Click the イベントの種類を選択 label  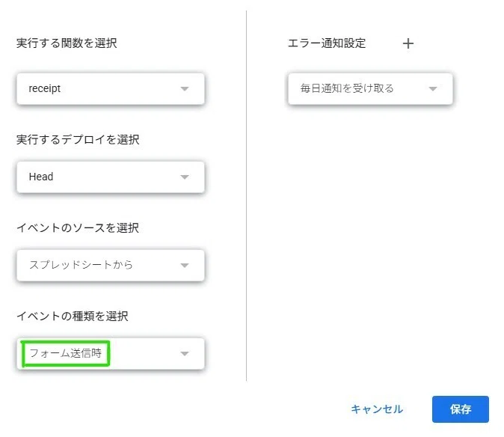point(73,316)
